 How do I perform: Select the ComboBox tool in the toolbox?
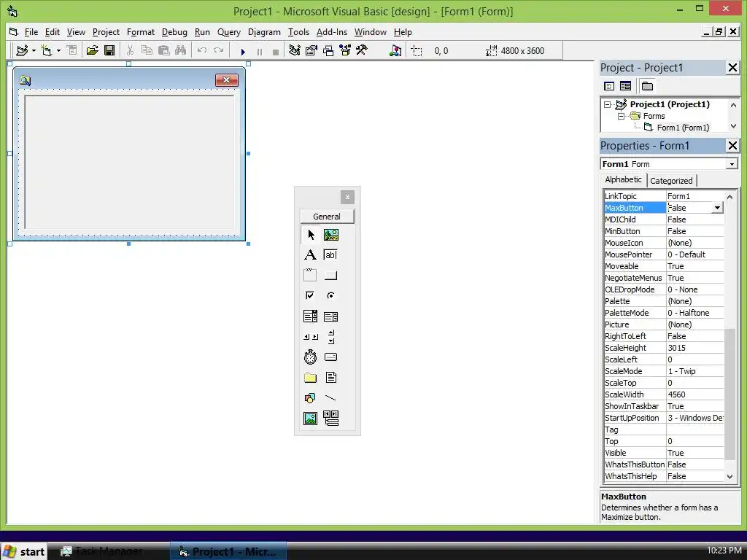(311, 316)
